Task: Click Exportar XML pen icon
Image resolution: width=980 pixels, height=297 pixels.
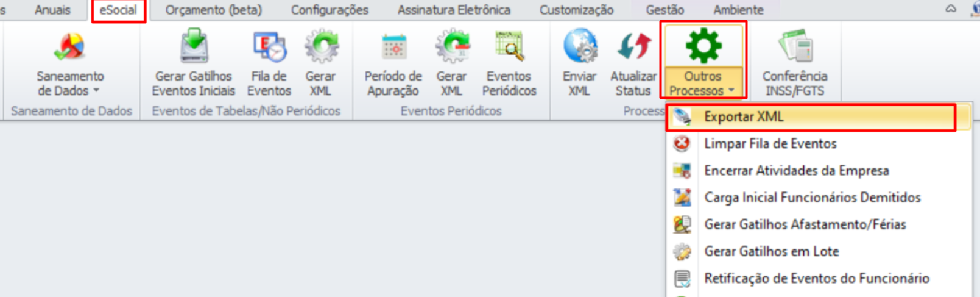Action: [682, 117]
